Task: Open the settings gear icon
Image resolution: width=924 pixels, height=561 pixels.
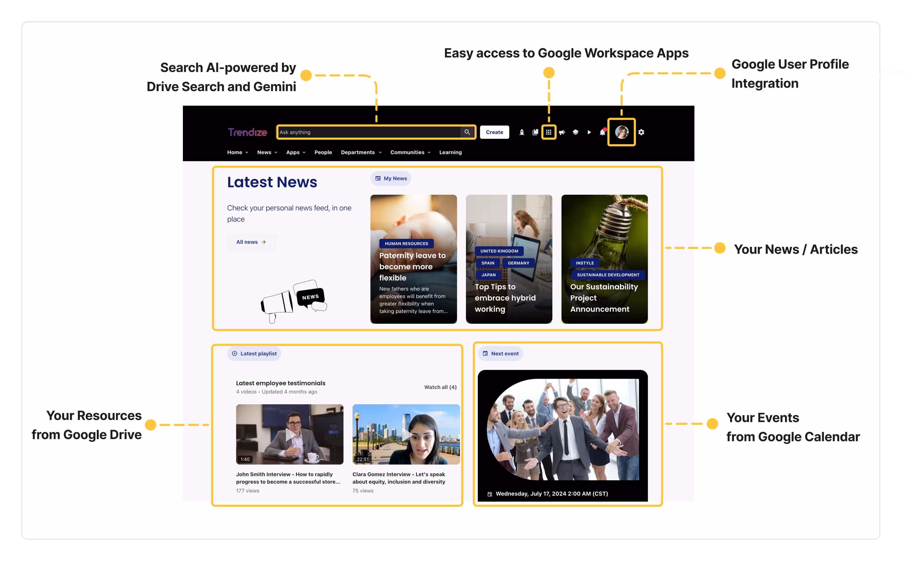Action: (x=641, y=132)
